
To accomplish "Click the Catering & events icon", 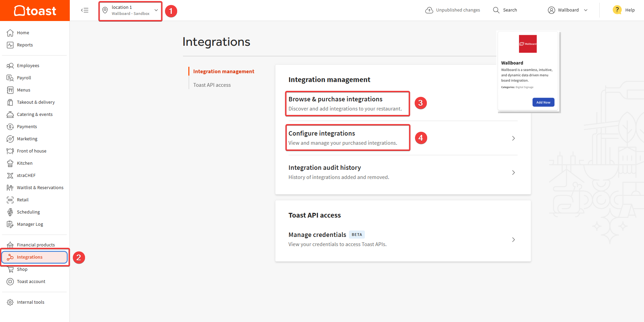I will [10, 115].
